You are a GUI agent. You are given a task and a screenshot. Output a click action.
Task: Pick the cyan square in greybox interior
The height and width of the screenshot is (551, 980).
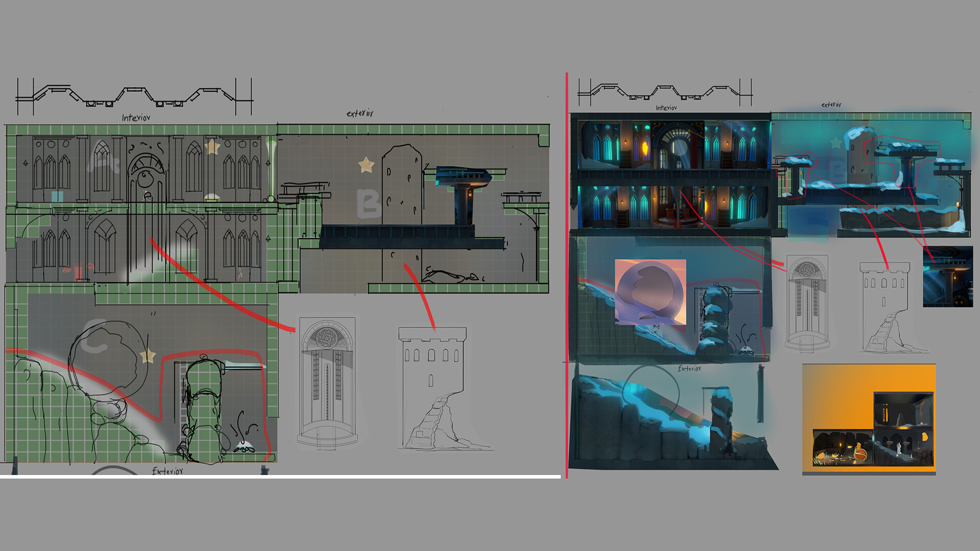[x=57, y=196]
